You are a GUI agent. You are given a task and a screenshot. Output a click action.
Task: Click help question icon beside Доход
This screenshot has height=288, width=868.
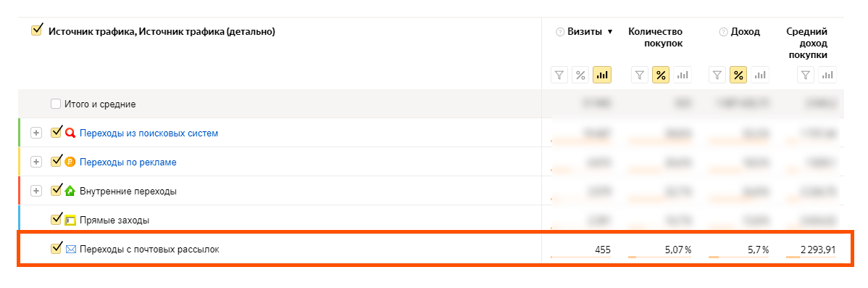coord(723,32)
